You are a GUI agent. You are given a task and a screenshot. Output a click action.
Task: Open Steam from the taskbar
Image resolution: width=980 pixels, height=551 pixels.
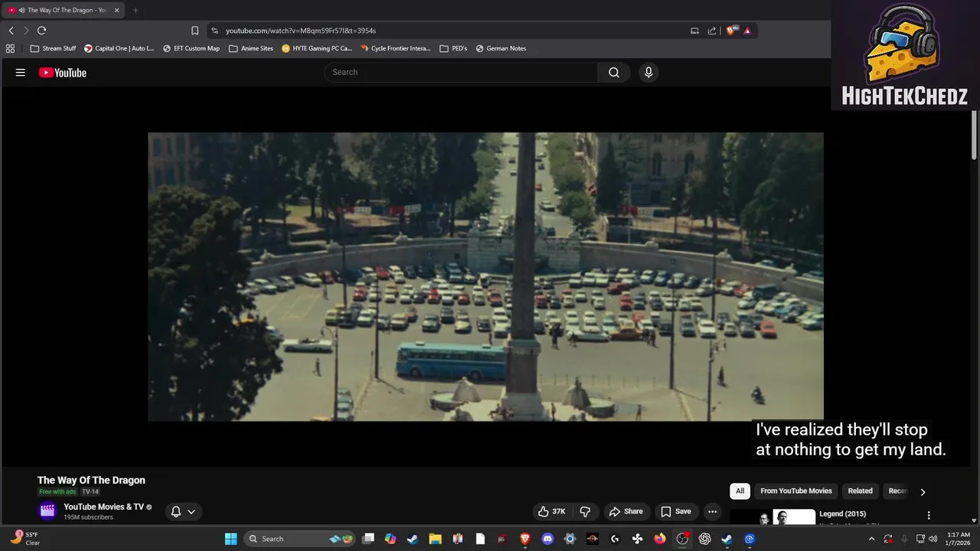point(412,539)
